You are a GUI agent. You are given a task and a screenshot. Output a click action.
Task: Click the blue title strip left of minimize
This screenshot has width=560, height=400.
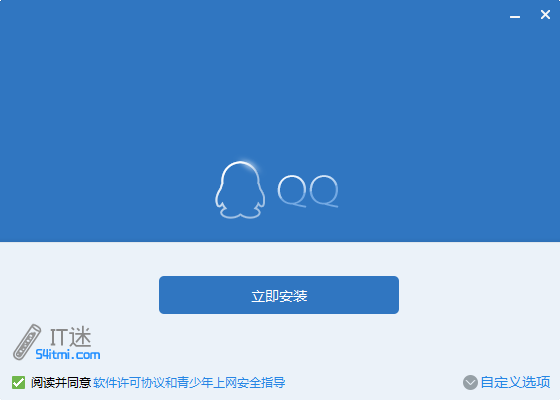250,15
